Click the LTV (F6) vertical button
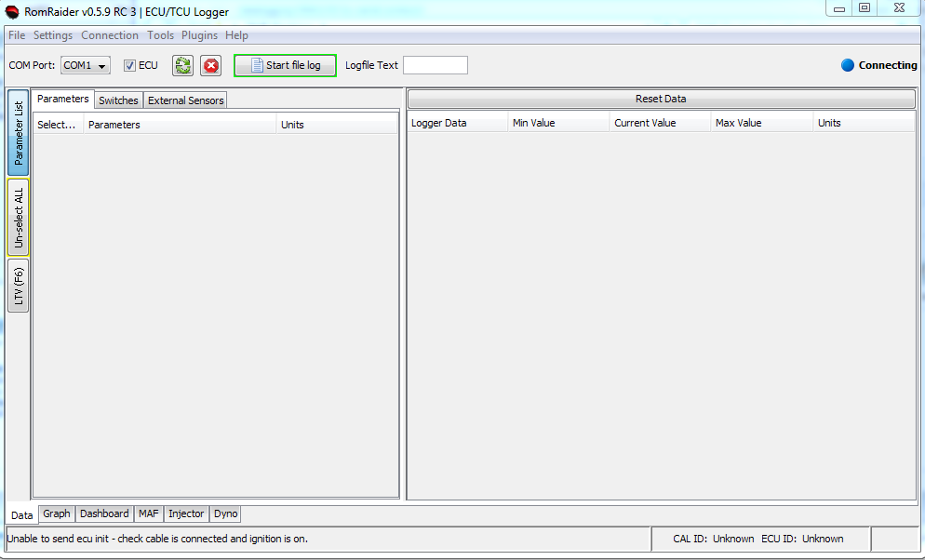This screenshot has width=925, height=560. coord(18,286)
